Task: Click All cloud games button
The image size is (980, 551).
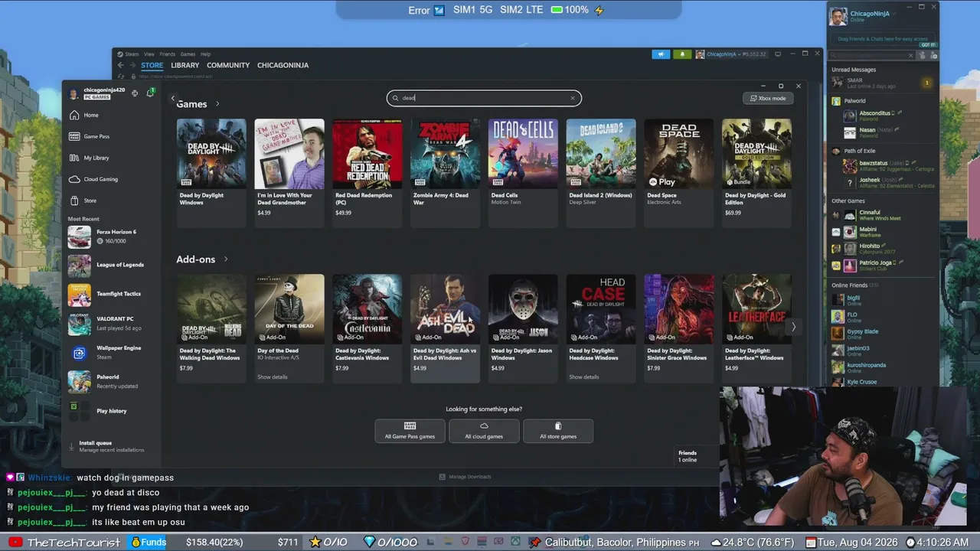Action: pos(484,431)
